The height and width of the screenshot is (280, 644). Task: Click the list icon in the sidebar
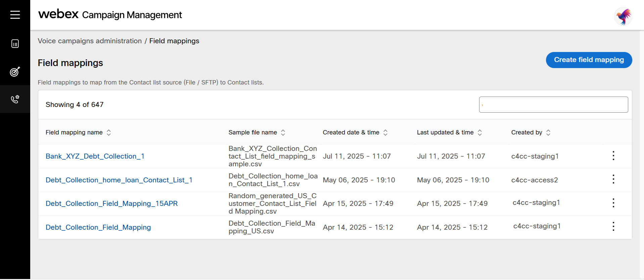15,44
